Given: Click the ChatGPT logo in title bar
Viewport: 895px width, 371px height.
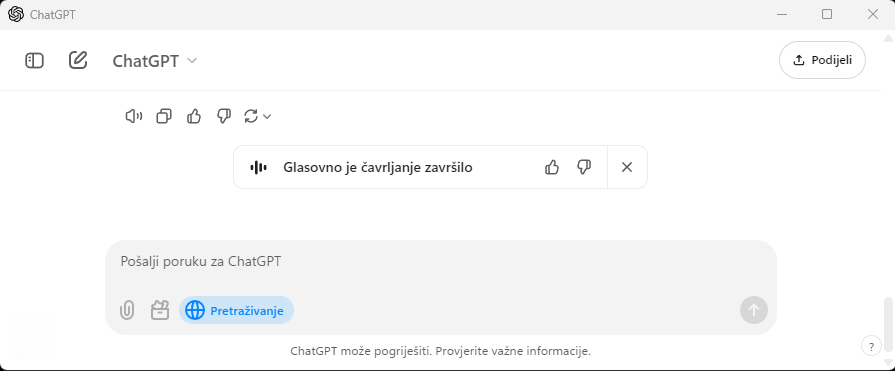Looking at the screenshot, I should 16,14.
